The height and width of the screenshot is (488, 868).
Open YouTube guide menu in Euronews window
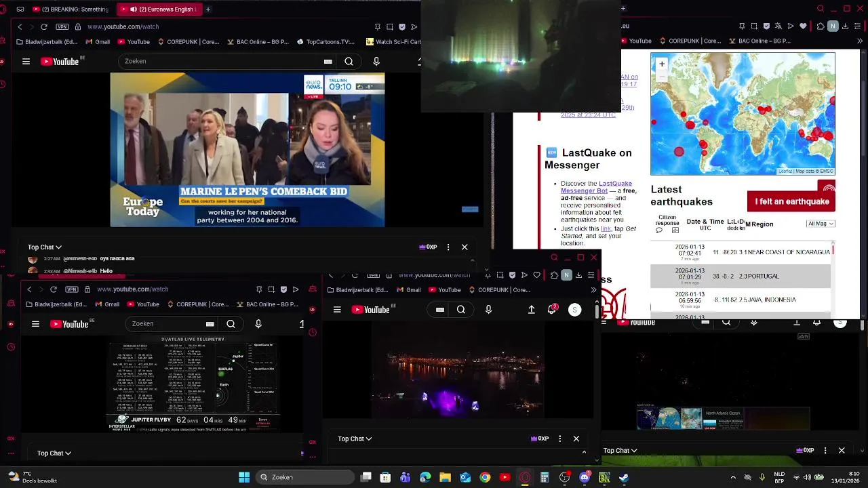26,62
